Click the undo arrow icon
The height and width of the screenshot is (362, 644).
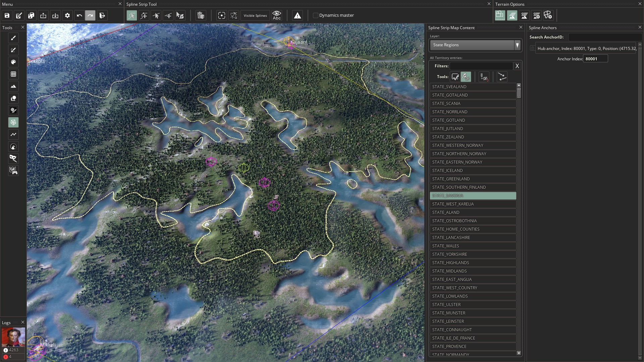coord(79,15)
